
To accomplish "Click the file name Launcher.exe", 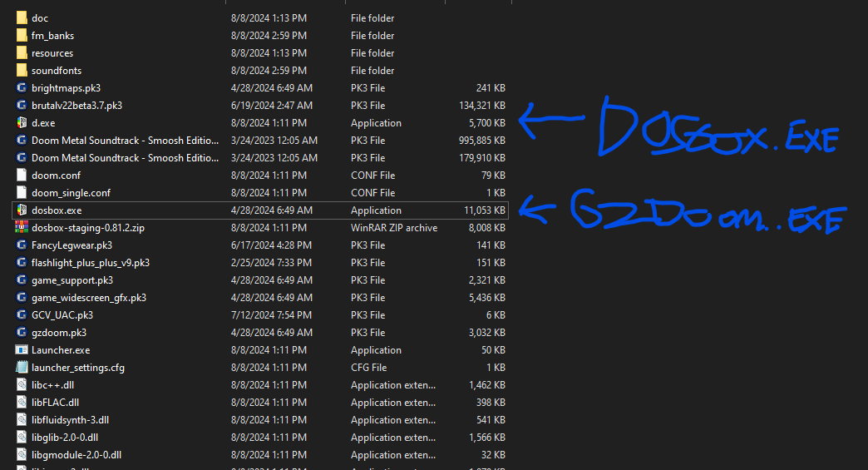I will pyautogui.click(x=61, y=350).
